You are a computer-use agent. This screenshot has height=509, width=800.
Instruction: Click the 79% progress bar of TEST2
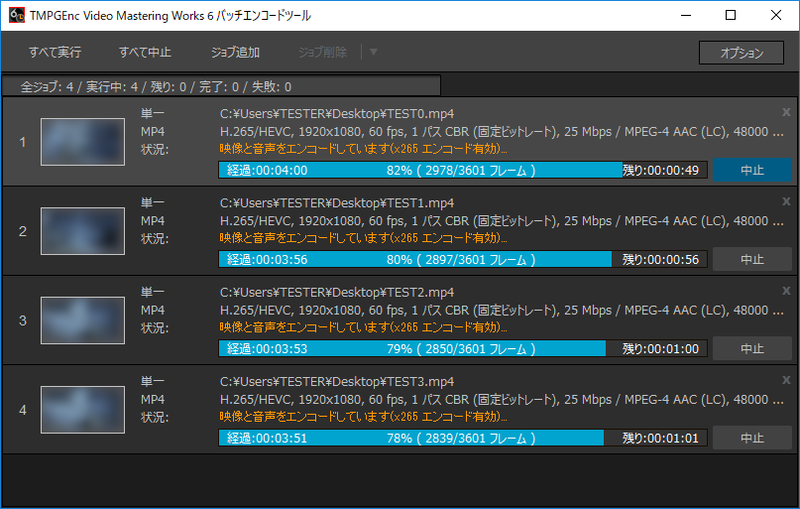(463, 348)
